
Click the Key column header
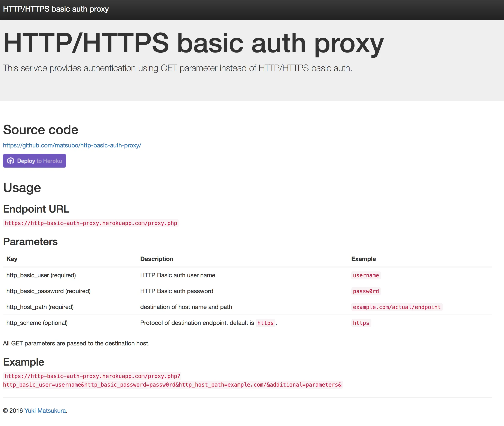[12, 259]
